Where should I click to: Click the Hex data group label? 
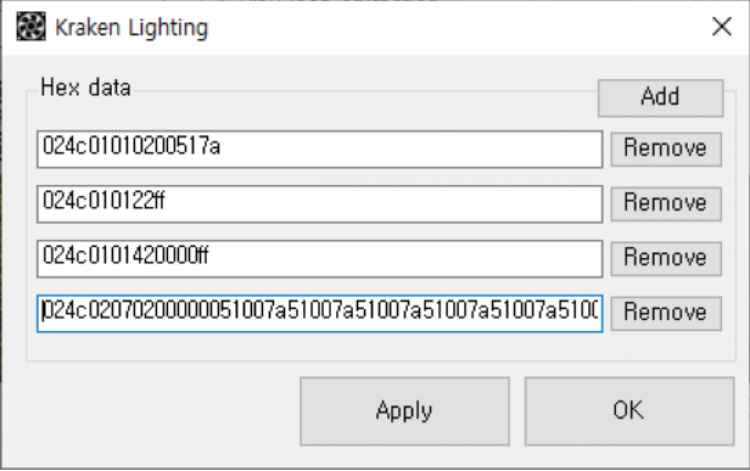(x=85, y=87)
